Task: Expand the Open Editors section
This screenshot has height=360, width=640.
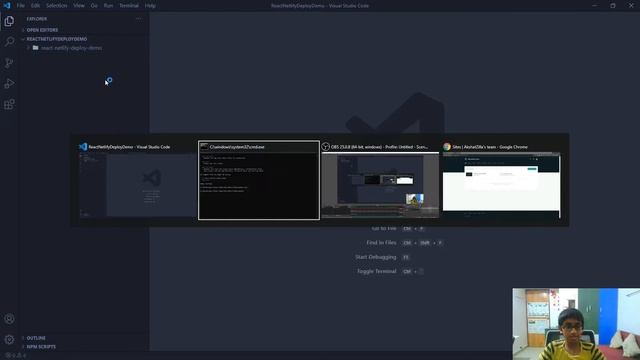Action: point(42,30)
